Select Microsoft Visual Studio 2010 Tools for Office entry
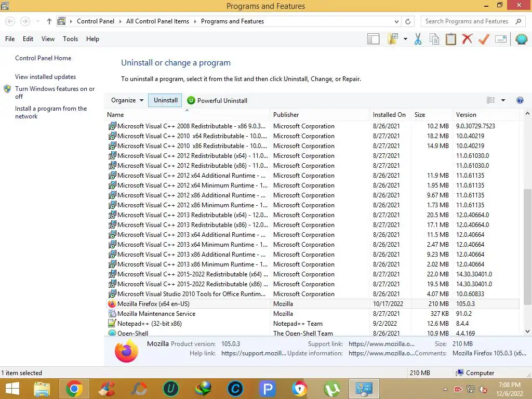Image resolution: width=532 pixels, height=399 pixels. pyautogui.click(x=312, y=294)
